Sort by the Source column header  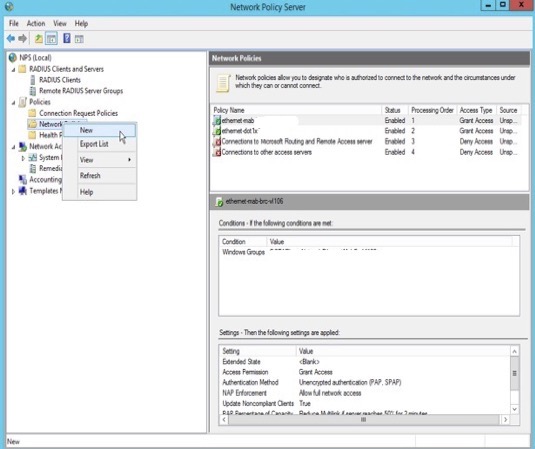click(508, 110)
